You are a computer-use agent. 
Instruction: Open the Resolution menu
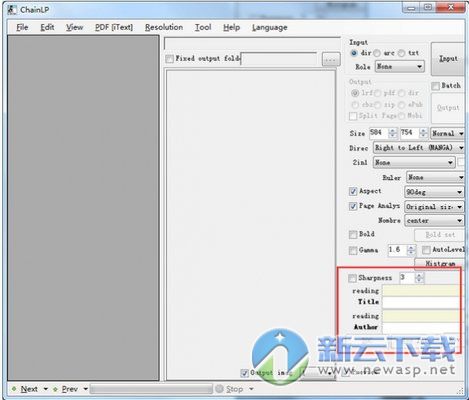[x=164, y=27]
